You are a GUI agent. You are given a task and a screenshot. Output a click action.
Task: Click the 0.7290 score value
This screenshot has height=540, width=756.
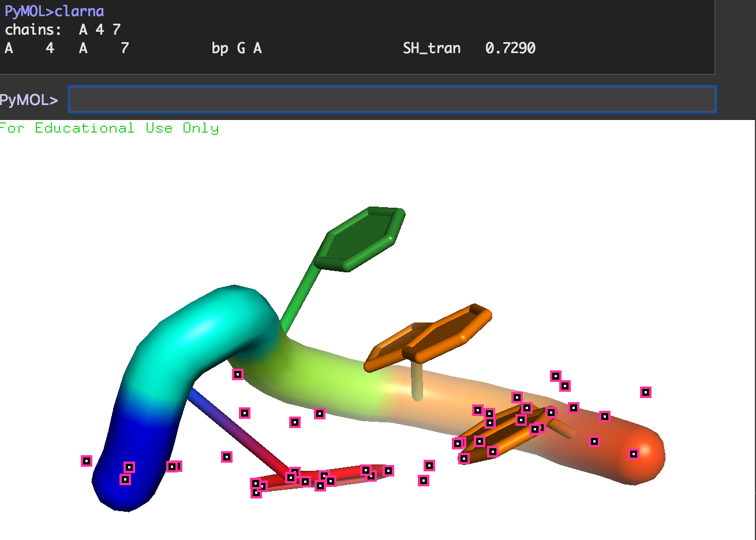tap(510, 48)
